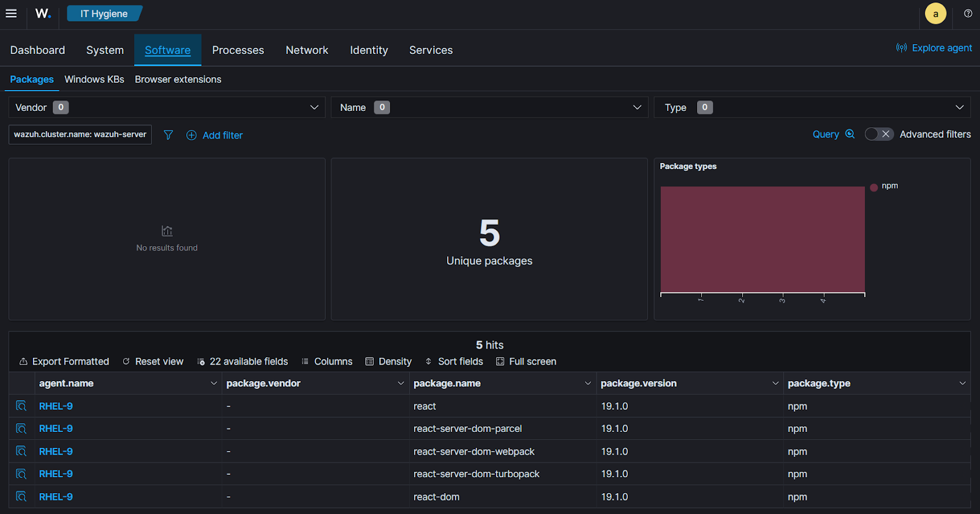Open the Type filter dropdown

pyautogui.click(x=812, y=107)
